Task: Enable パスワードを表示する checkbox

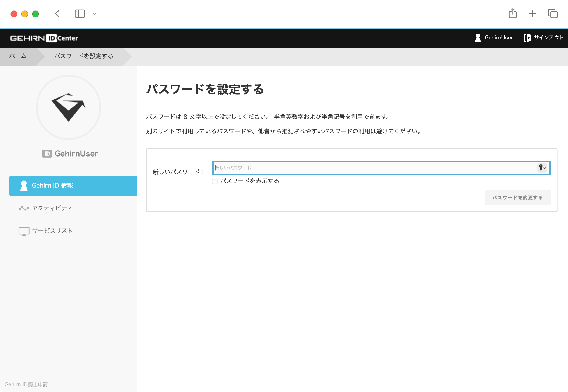Action: point(215,181)
